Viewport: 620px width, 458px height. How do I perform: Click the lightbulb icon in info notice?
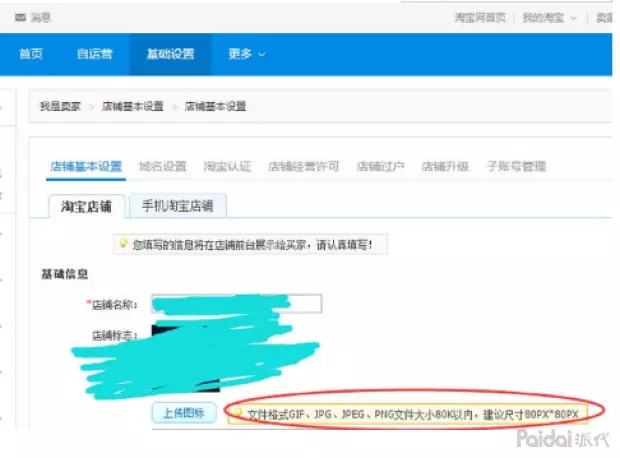pyautogui.click(x=123, y=243)
